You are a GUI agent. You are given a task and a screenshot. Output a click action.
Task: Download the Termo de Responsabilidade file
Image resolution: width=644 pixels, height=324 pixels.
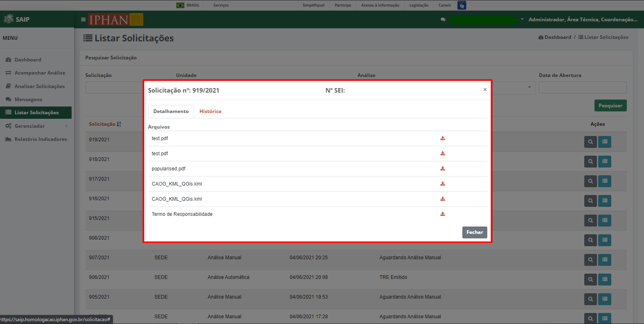(443, 214)
